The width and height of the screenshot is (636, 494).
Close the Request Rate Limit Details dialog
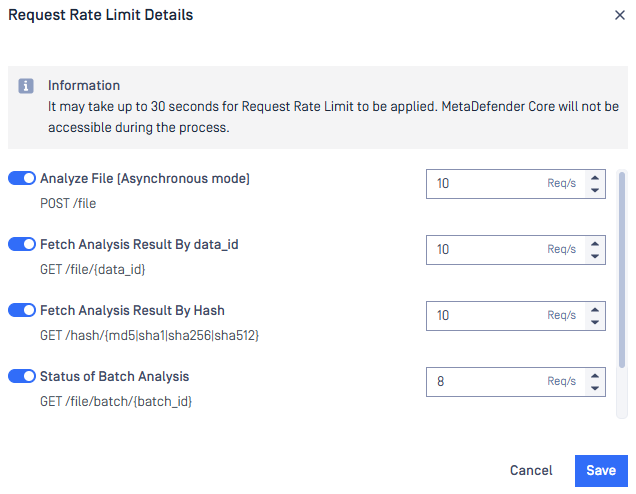[619, 16]
